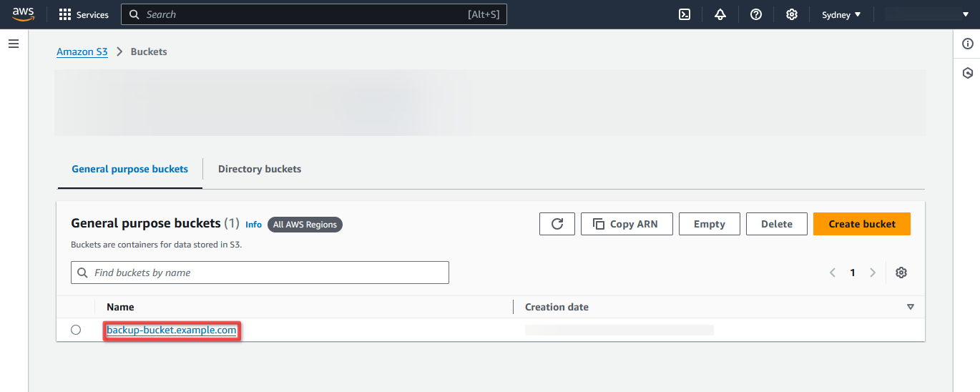Screen dimensions: 980x392
Task: Click the Name column header
Action: pos(120,307)
